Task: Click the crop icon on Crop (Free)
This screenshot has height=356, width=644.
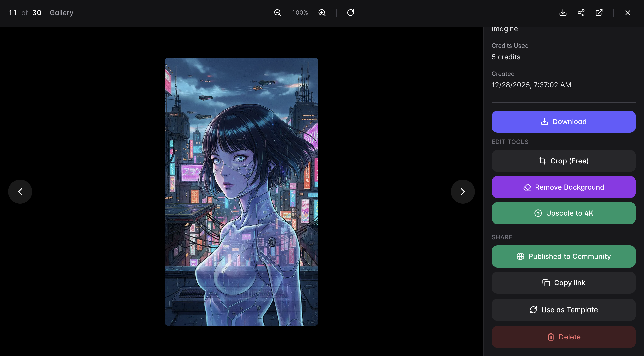Action: click(543, 161)
